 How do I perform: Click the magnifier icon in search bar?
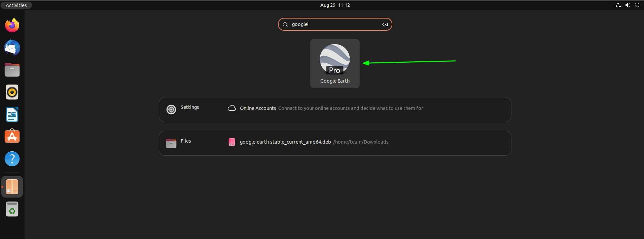pyautogui.click(x=285, y=25)
